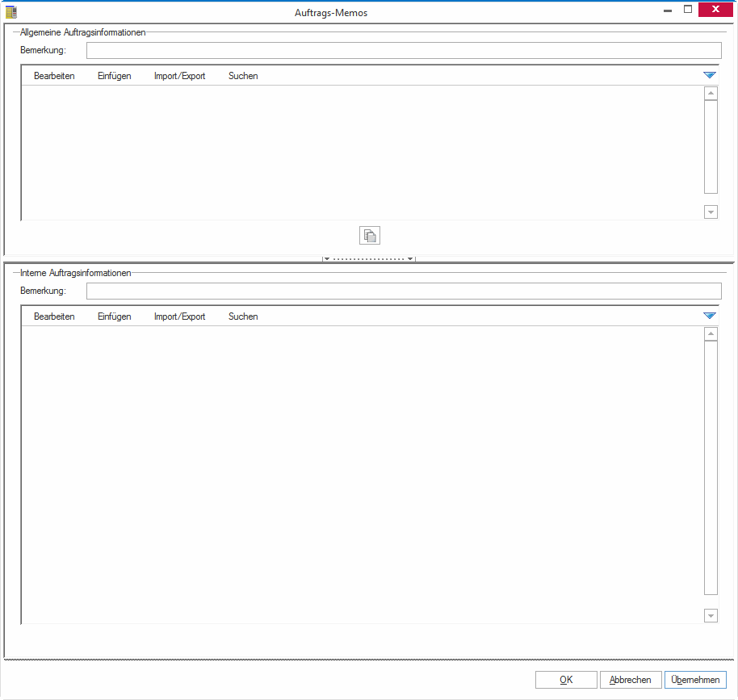Image resolution: width=738 pixels, height=700 pixels.
Task: Click scroll-up arrow of Allgemeine memo editor
Action: (711, 93)
